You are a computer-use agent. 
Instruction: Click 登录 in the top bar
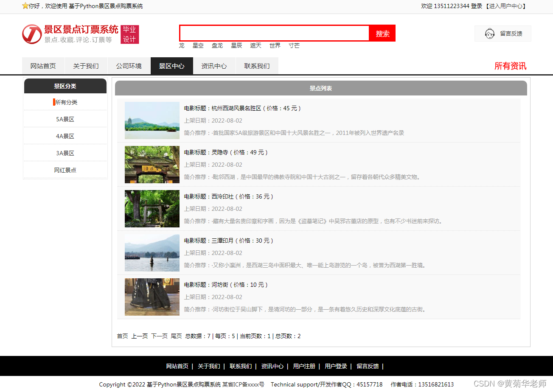click(x=477, y=6)
